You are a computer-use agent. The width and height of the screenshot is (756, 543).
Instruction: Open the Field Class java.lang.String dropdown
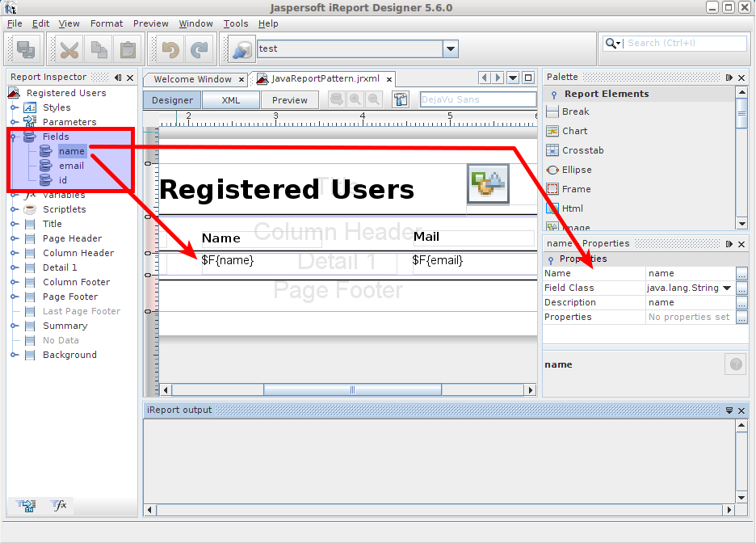[x=726, y=288]
